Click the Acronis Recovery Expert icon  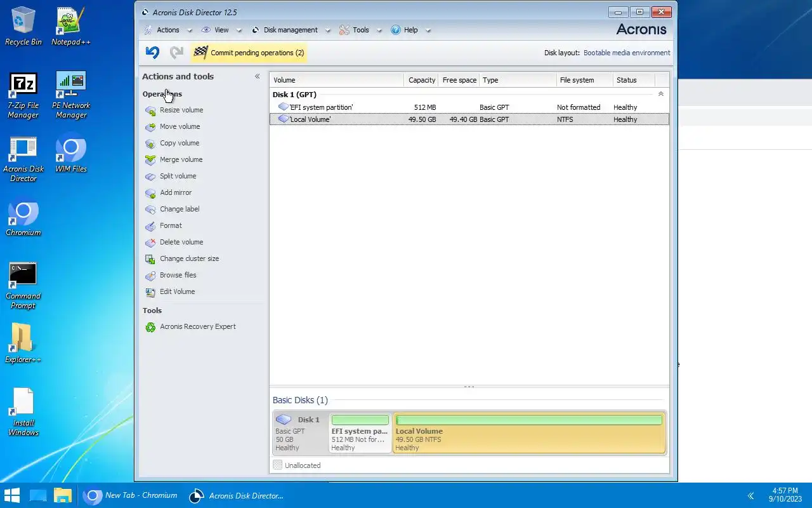(150, 327)
